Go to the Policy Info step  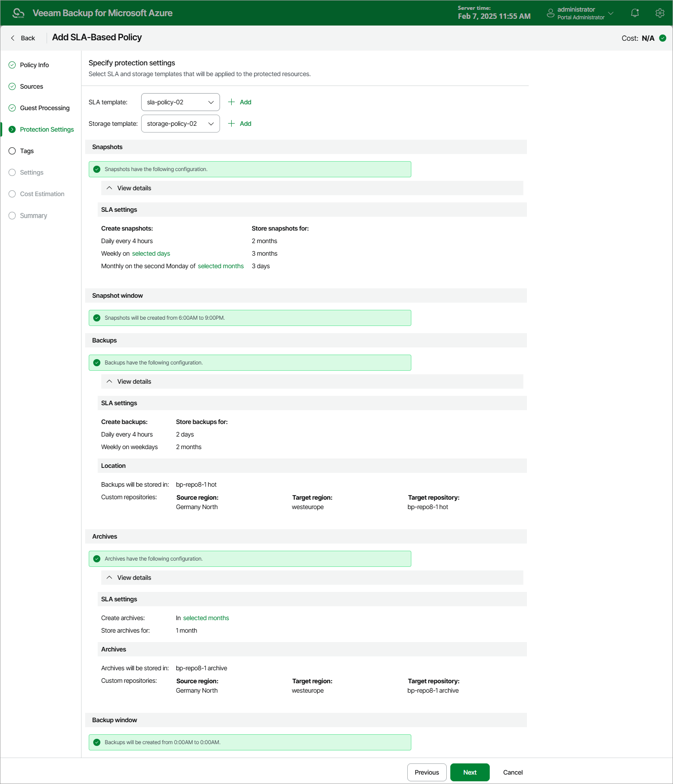coord(35,65)
